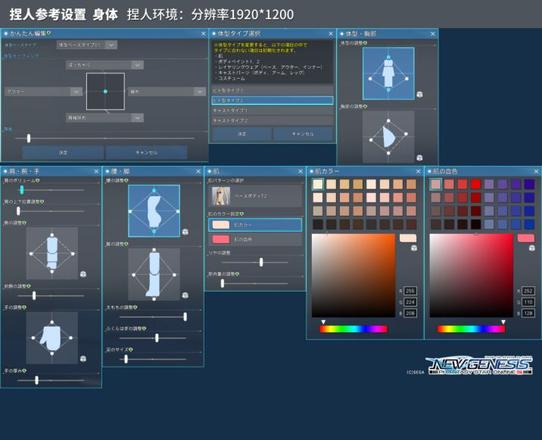Click red saturation gradient square in 肌の血色
The image size is (542, 440).
tap(471, 275)
